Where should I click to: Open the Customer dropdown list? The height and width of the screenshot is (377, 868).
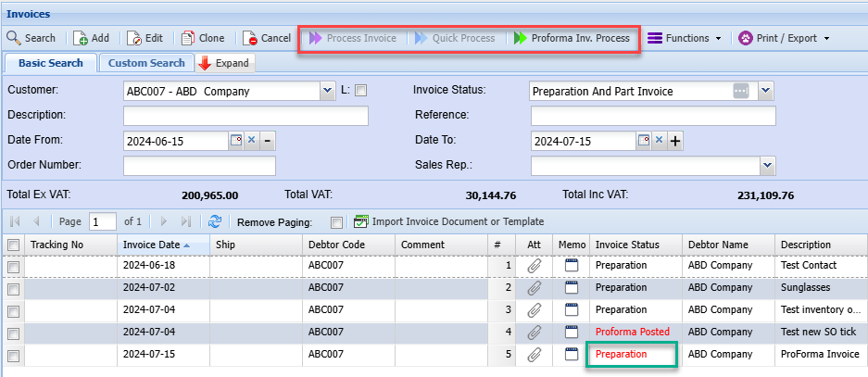(x=327, y=91)
